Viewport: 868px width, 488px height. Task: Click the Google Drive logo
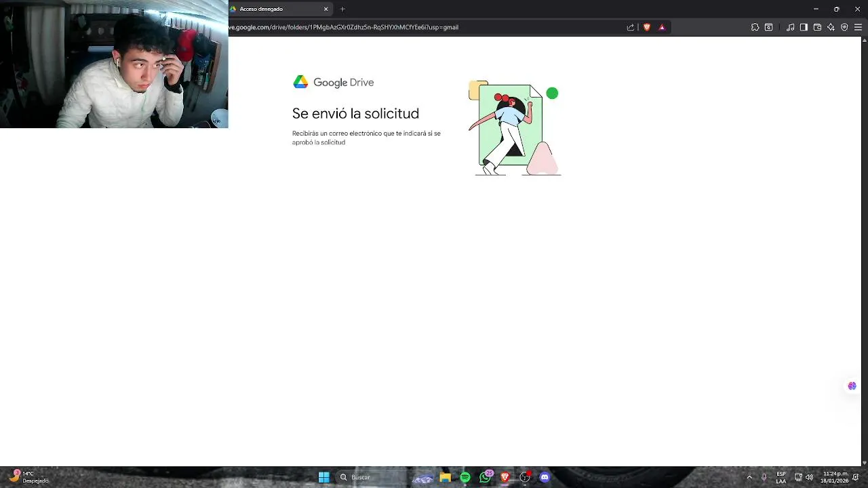[333, 82]
